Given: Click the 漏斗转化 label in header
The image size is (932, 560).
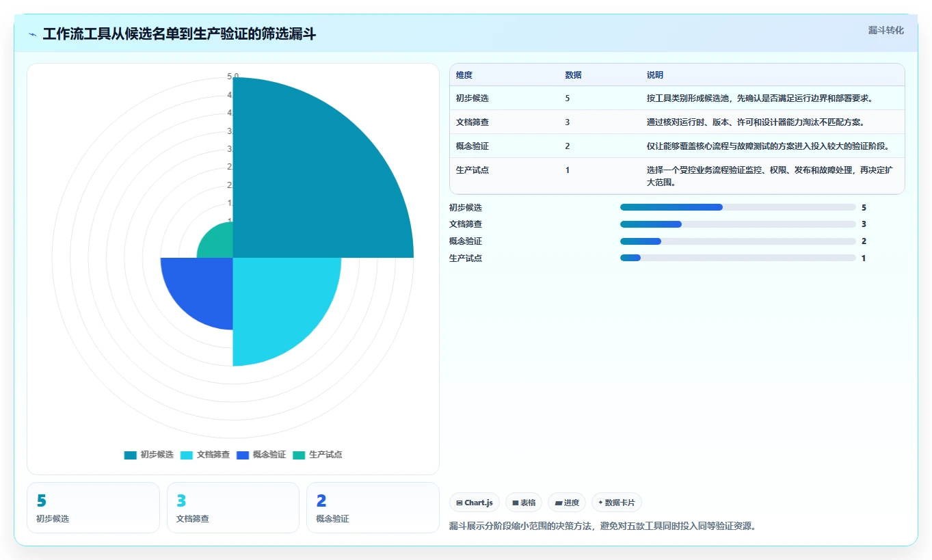Looking at the screenshot, I should (x=886, y=31).
